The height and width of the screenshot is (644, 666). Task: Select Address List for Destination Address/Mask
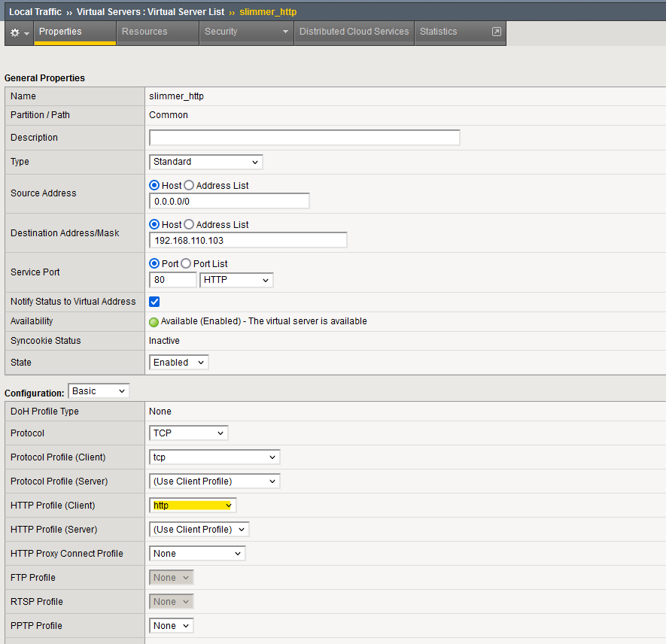[x=189, y=224]
